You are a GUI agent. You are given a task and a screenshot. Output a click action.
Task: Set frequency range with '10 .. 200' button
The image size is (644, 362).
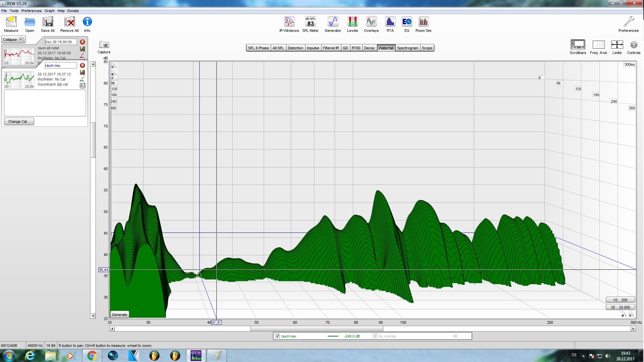620,300
